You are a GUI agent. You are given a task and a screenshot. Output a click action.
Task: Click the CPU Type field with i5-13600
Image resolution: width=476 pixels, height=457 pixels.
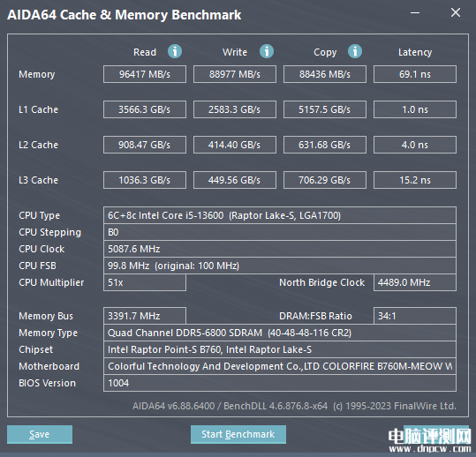(x=280, y=215)
